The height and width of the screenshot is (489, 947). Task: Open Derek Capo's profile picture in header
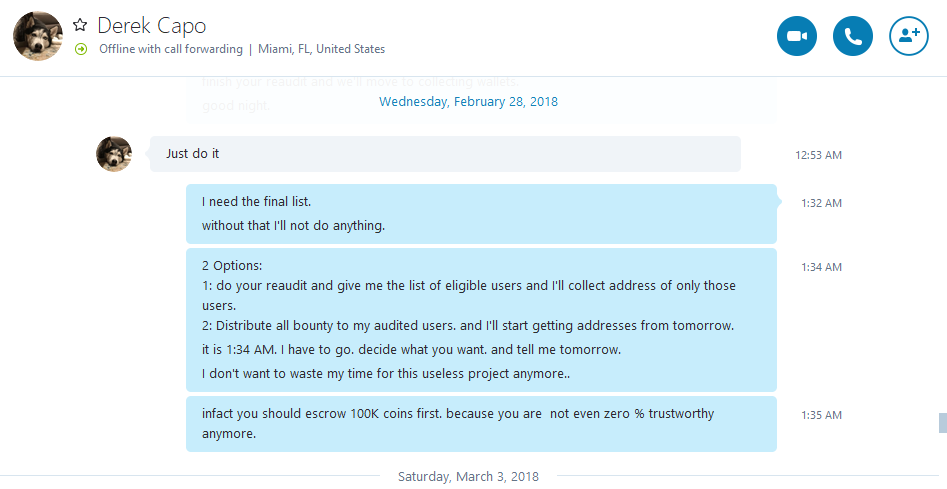coord(38,36)
